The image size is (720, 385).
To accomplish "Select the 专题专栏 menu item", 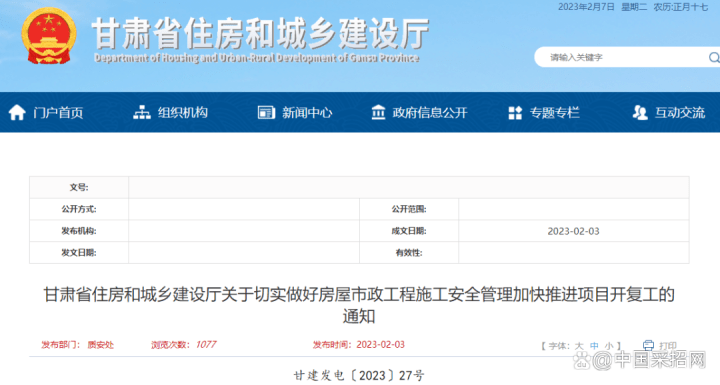I will point(555,113).
